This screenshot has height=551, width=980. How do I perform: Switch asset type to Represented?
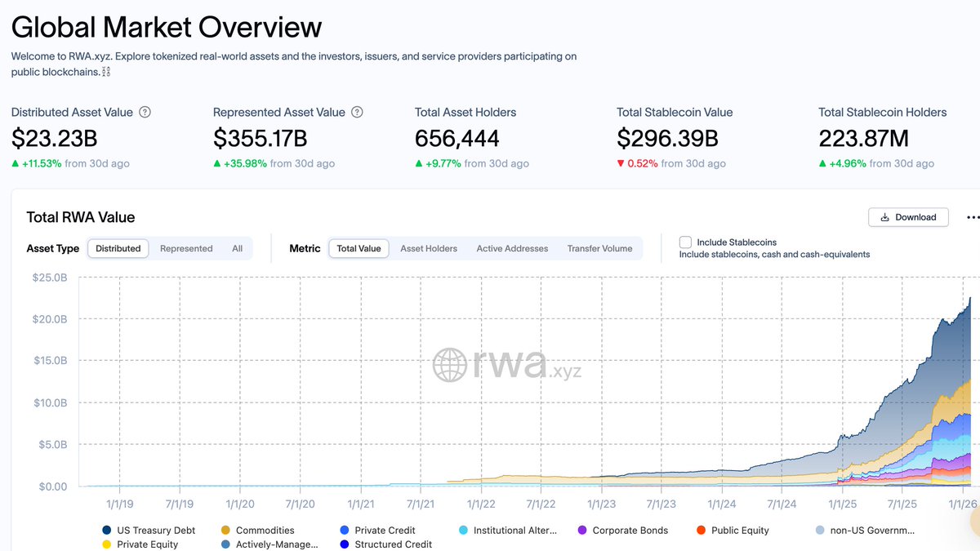point(186,248)
